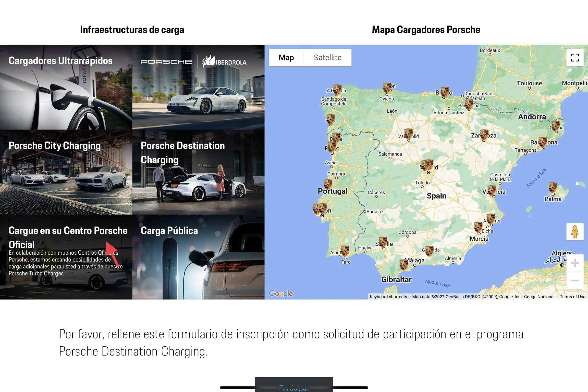Open the Porsche Iberdrola tile

point(198,87)
